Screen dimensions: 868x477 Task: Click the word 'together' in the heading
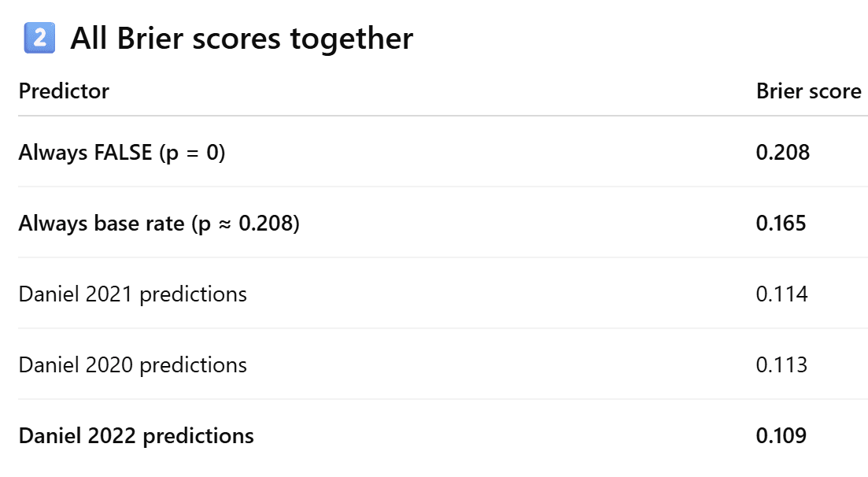coord(352,39)
